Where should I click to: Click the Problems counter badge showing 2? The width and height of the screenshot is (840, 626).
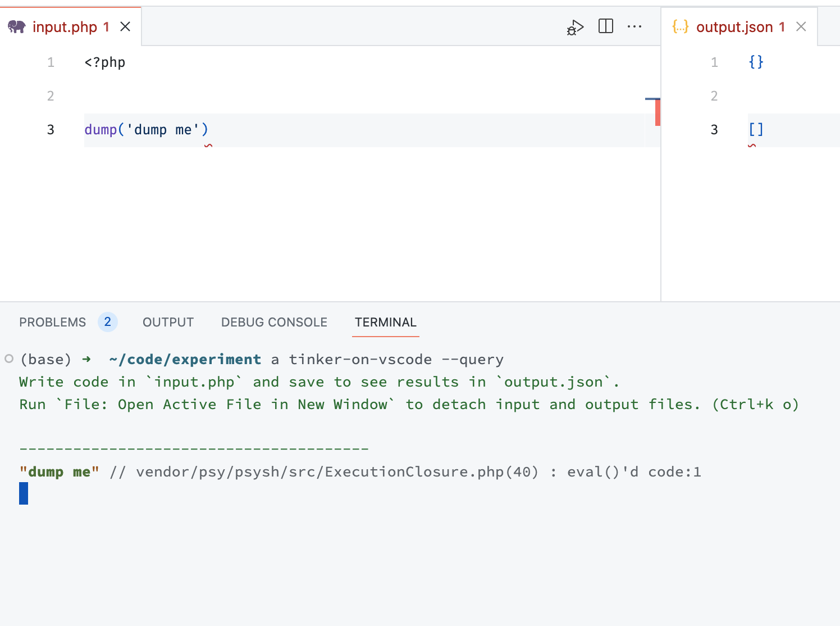point(107,321)
